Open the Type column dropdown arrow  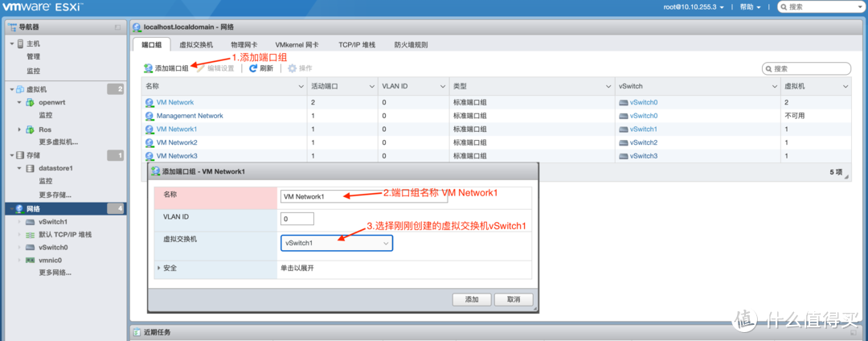(x=609, y=86)
